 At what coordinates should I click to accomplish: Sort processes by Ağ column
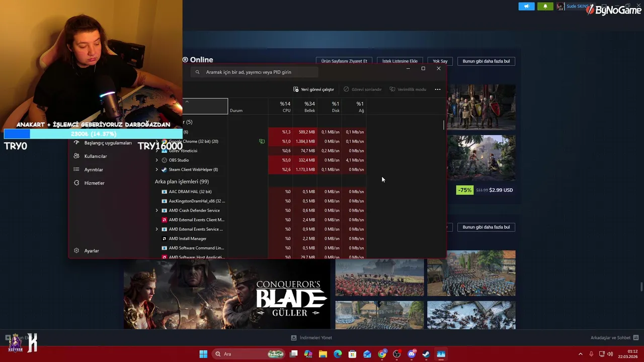[354, 107]
